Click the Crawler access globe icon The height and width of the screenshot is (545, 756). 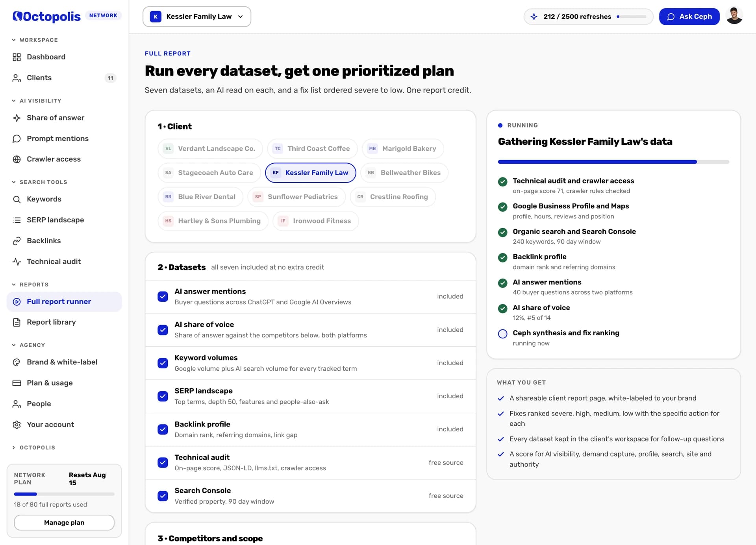point(17,159)
